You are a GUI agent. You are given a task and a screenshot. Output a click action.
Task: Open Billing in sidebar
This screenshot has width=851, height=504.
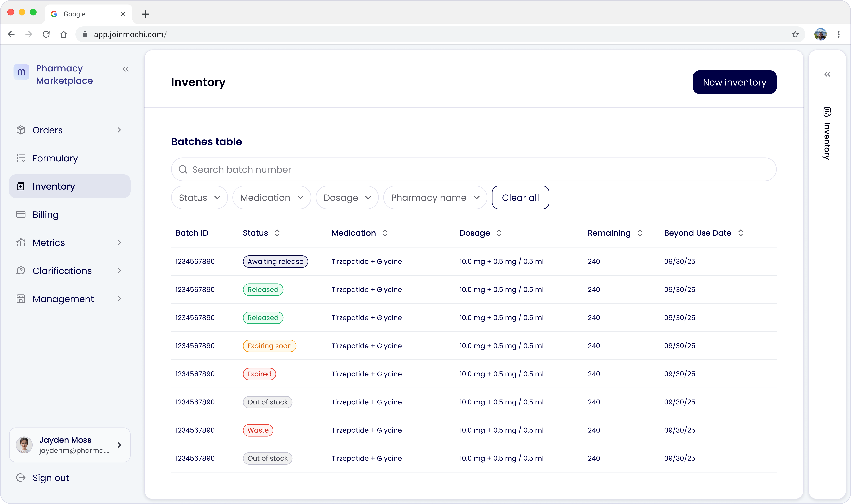tap(70, 214)
